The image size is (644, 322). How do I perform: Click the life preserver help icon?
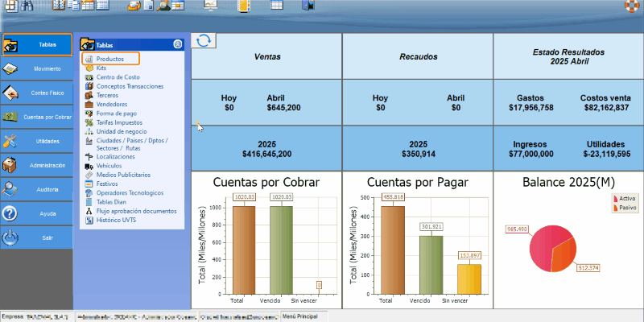coord(632,6)
